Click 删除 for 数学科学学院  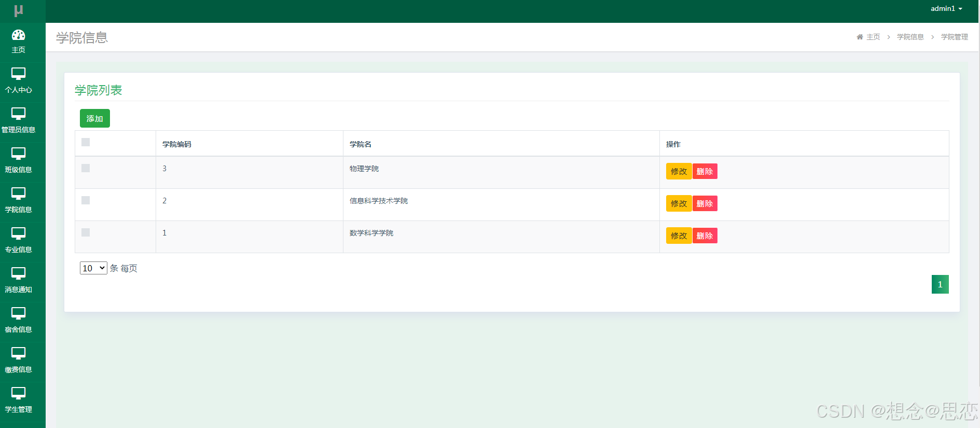[705, 236]
